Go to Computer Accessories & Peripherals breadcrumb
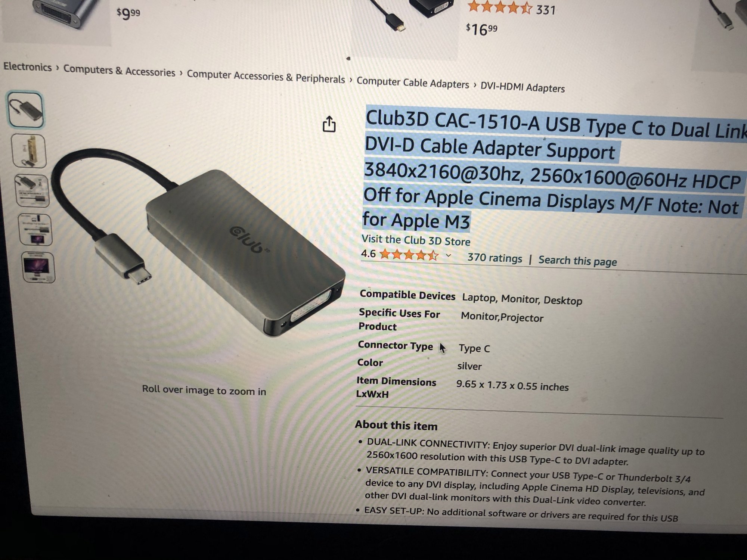Image resolution: width=747 pixels, height=560 pixels. 266,77
